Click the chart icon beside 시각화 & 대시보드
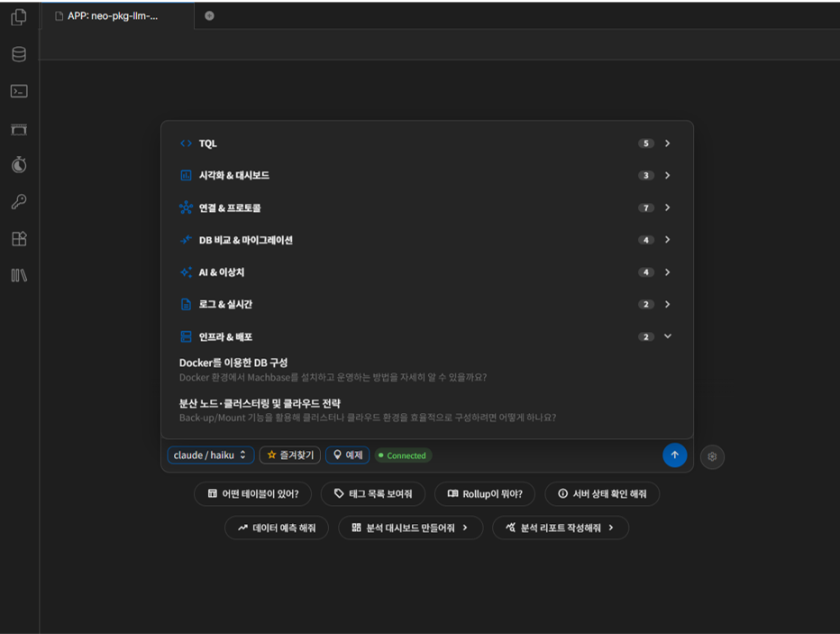840x634 pixels. (x=186, y=175)
